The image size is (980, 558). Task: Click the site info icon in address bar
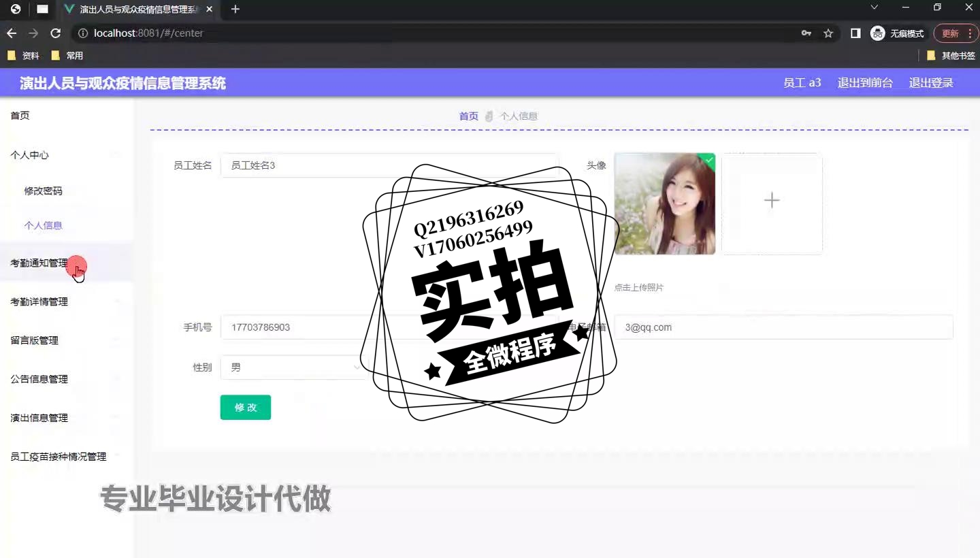pos(83,33)
